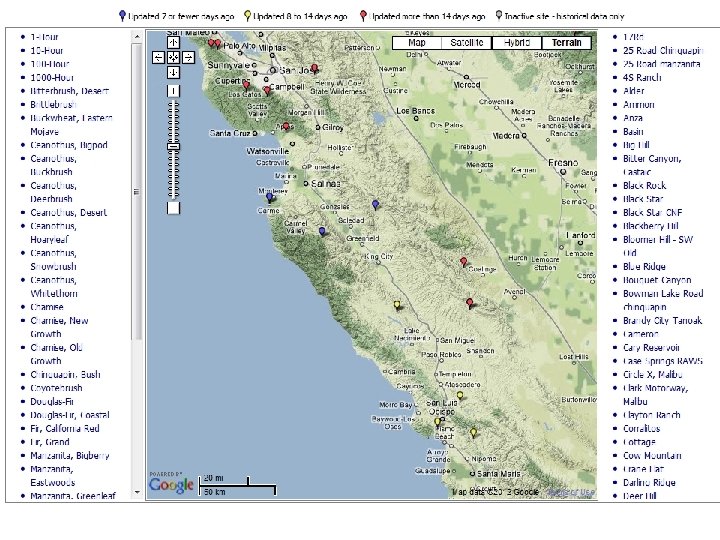The image size is (720, 540).
Task: Select the Anza site link
Action: tap(632, 118)
